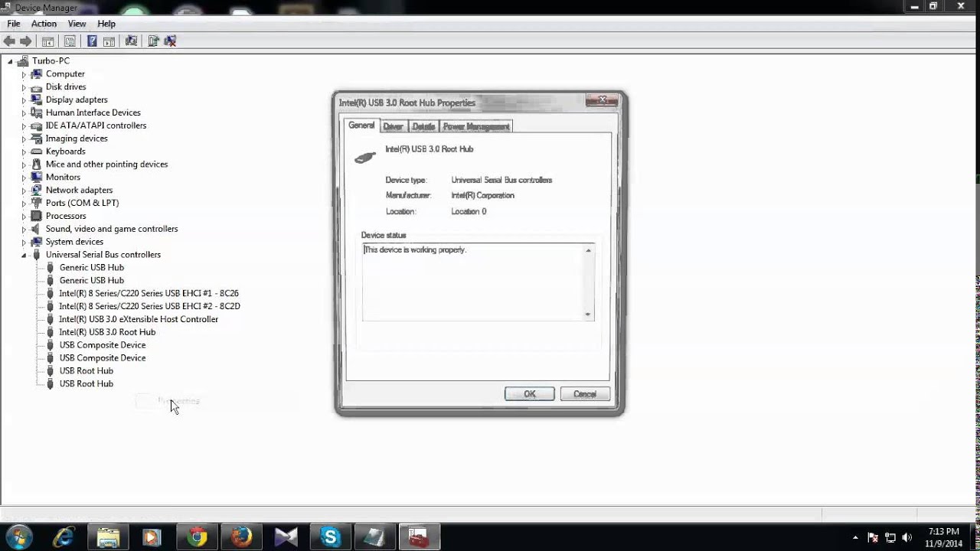
Task: Collapse Universal Serial Bus controllers node
Action: coord(24,255)
